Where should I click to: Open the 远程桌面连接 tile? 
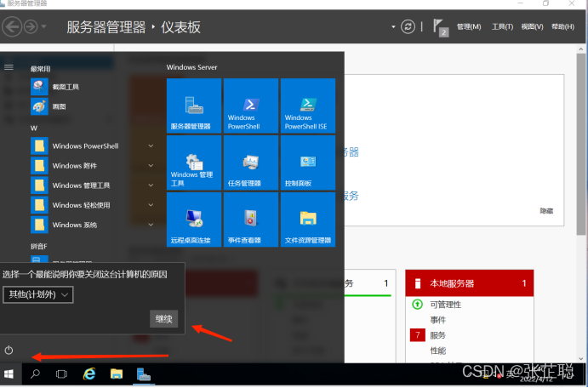[x=194, y=220]
